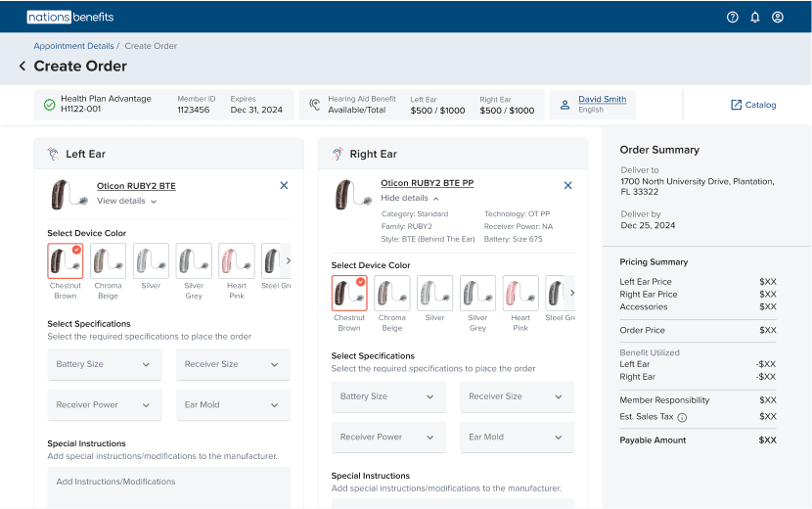The width and height of the screenshot is (812, 509).
Task: Click the Est. Sales Tax info icon
Action: pos(682,417)
